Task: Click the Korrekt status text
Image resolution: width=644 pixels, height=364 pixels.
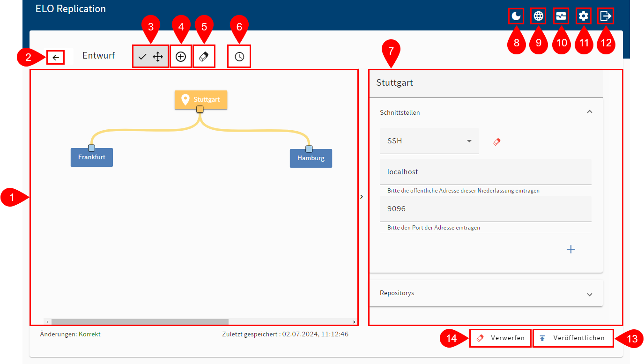Action: coord(89,334)
